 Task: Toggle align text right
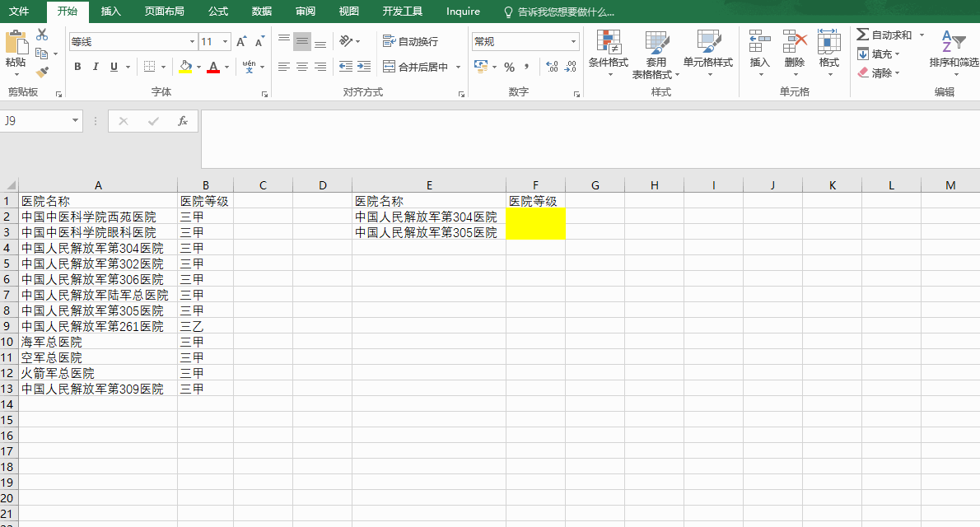[320, 66]
